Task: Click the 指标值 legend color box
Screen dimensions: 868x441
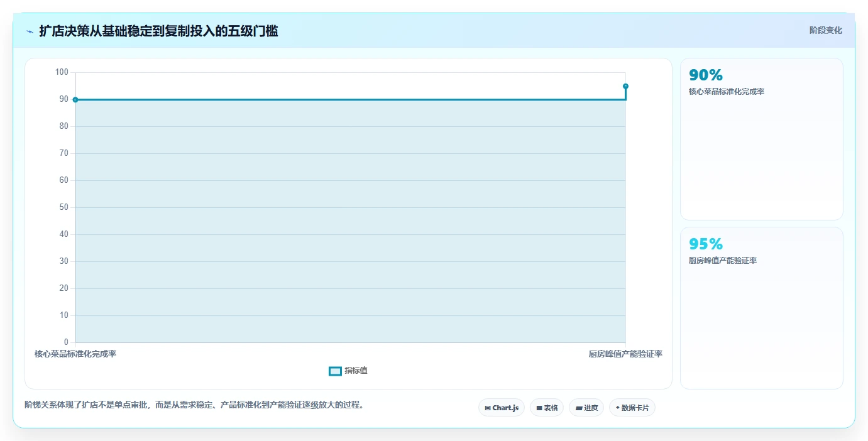Action: click(x=335, y=371)
